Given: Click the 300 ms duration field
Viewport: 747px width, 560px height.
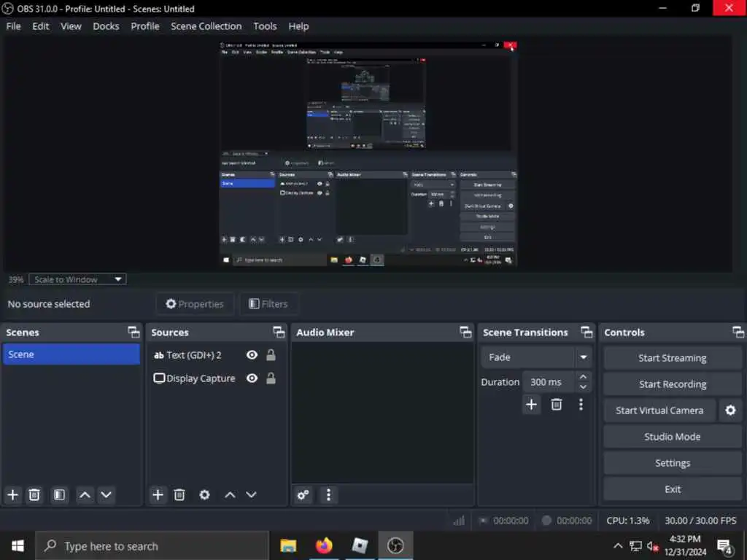Looking at the screenshot, I should coord(549,382).
